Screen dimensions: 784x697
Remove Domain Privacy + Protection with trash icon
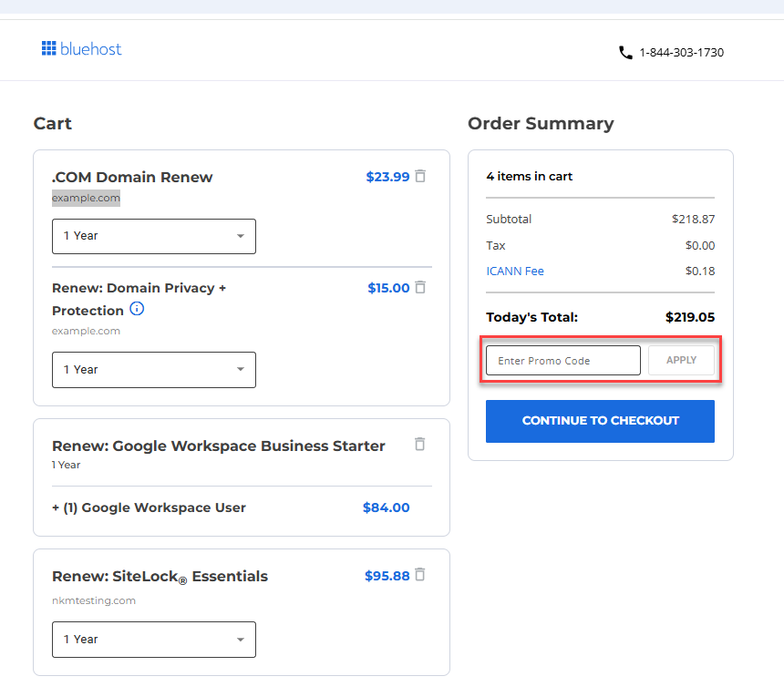tap(420, 287)
